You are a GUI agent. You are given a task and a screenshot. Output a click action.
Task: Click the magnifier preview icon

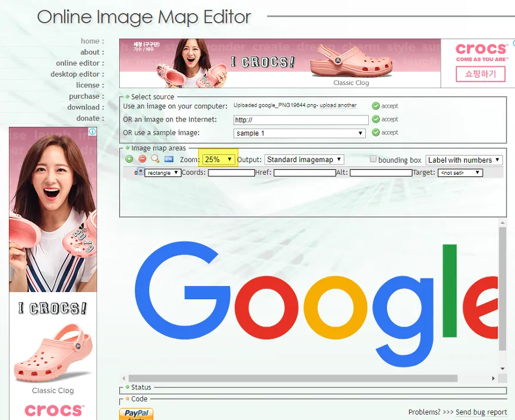[155, 159]
